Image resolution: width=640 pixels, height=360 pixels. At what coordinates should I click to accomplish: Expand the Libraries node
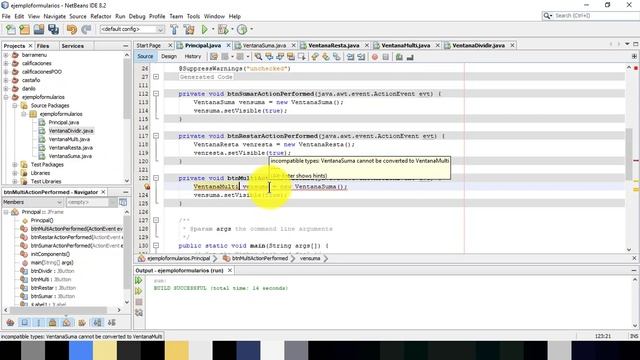(15, 173)
